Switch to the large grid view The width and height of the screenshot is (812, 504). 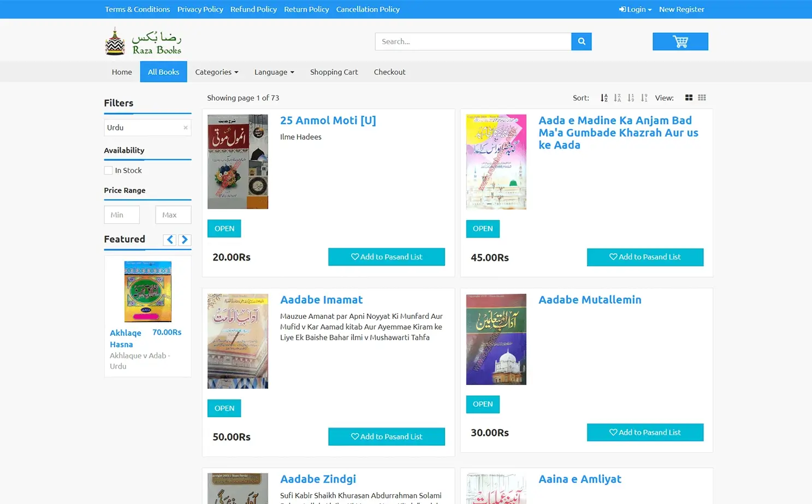(x=689, y=98)
